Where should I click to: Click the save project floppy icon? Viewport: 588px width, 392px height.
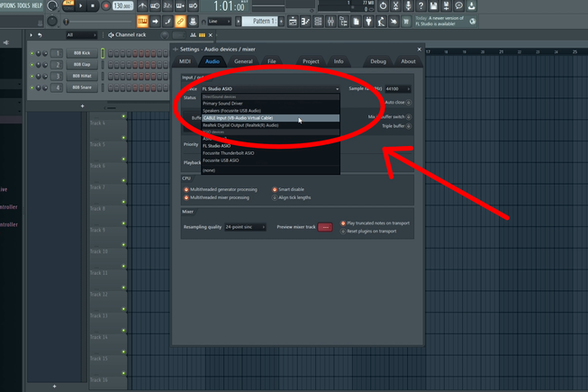coord(433,5)
